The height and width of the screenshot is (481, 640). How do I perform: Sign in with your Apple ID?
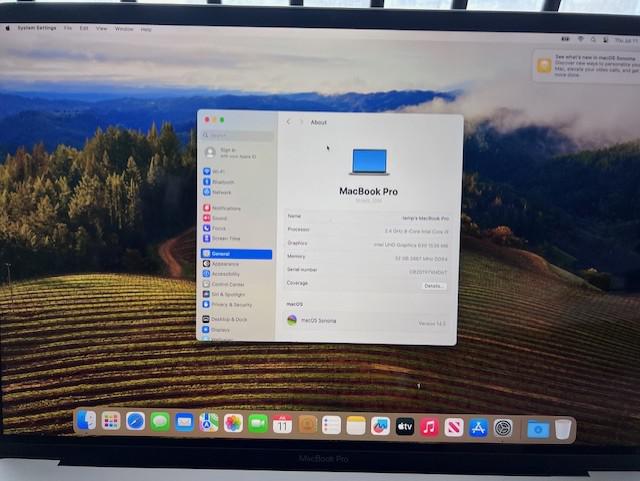pyautogui.click(x=230, y=153)
